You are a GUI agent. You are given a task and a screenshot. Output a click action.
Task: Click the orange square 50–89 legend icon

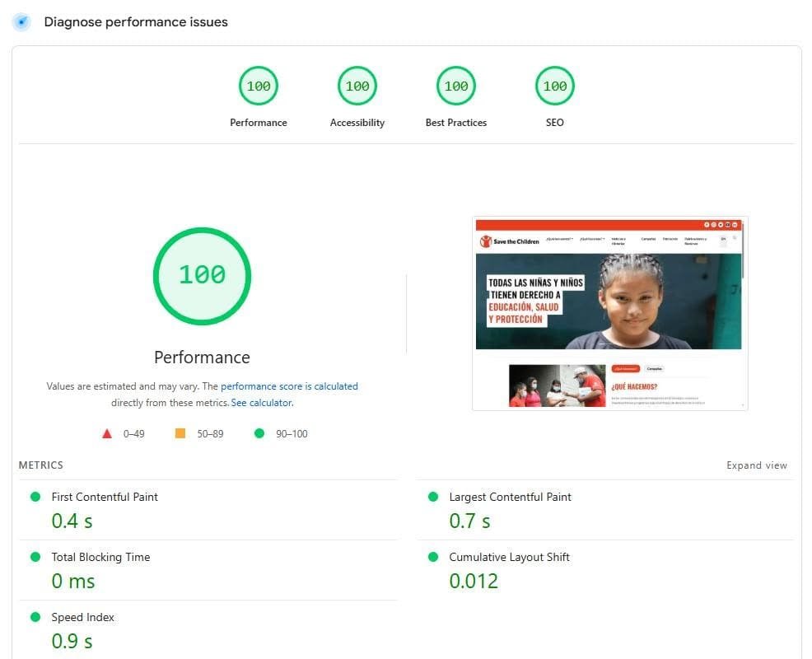pyautogui.click(x=180, y=433)
